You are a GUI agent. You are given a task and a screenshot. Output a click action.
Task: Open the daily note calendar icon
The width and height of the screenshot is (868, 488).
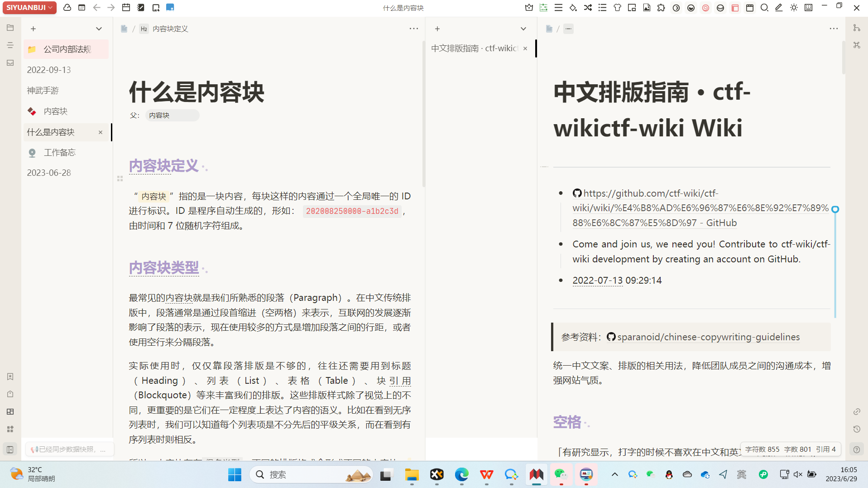point(126,8)
